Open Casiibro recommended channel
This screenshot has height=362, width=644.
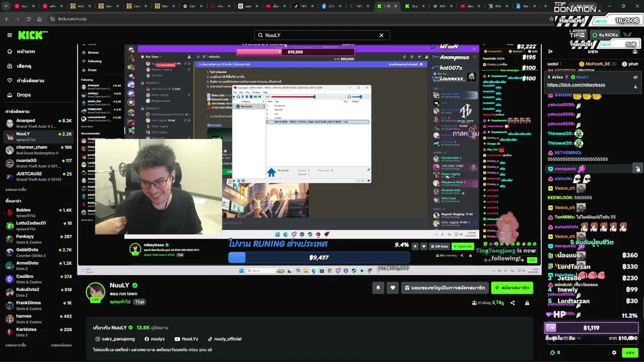(39, 279)
